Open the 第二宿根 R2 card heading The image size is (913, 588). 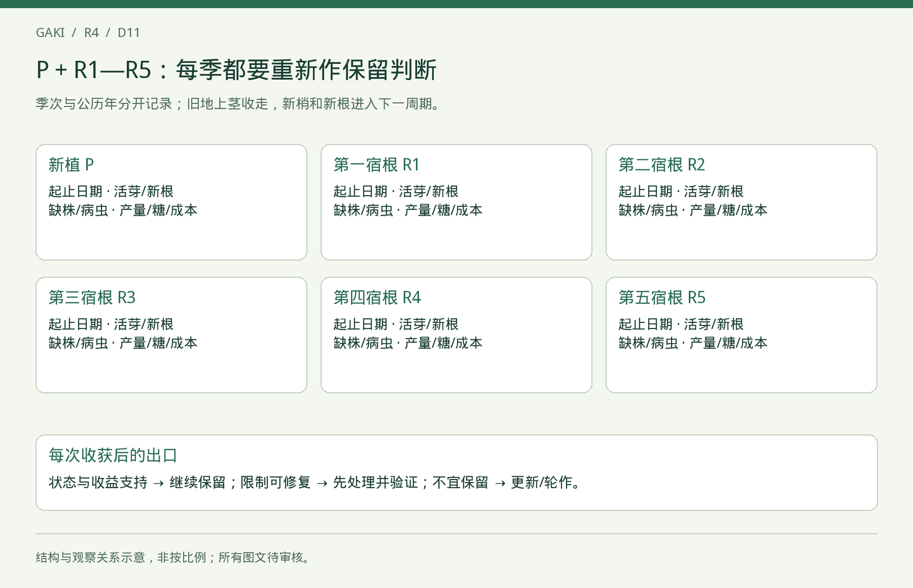click(662, 165)
